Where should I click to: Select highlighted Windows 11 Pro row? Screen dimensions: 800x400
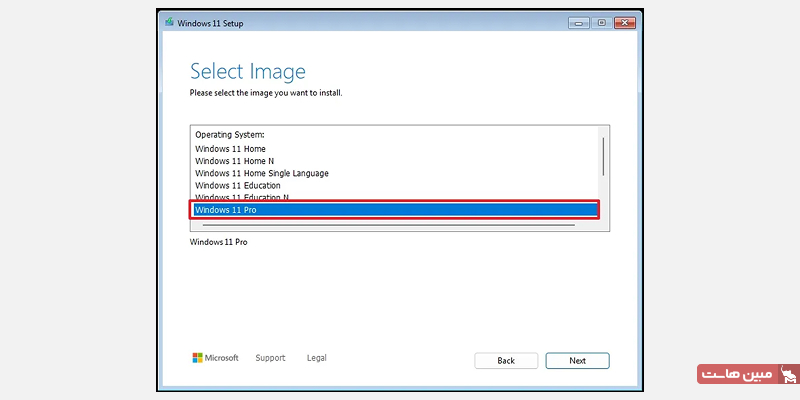[x=395, y=210]
